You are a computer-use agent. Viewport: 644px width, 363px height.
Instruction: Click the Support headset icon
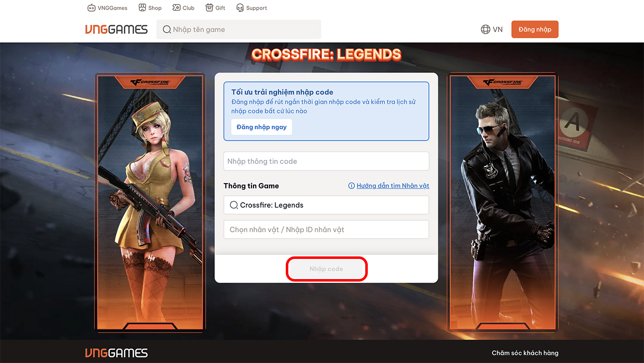click(x=240, y=8)
